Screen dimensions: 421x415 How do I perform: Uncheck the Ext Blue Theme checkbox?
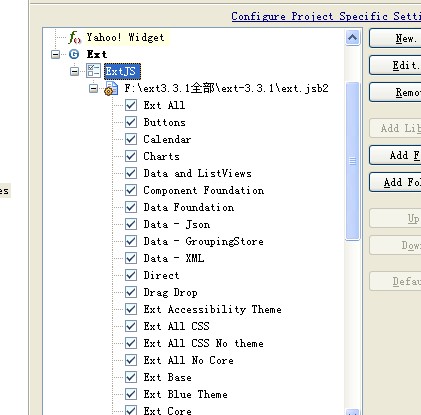coord(131,394)
